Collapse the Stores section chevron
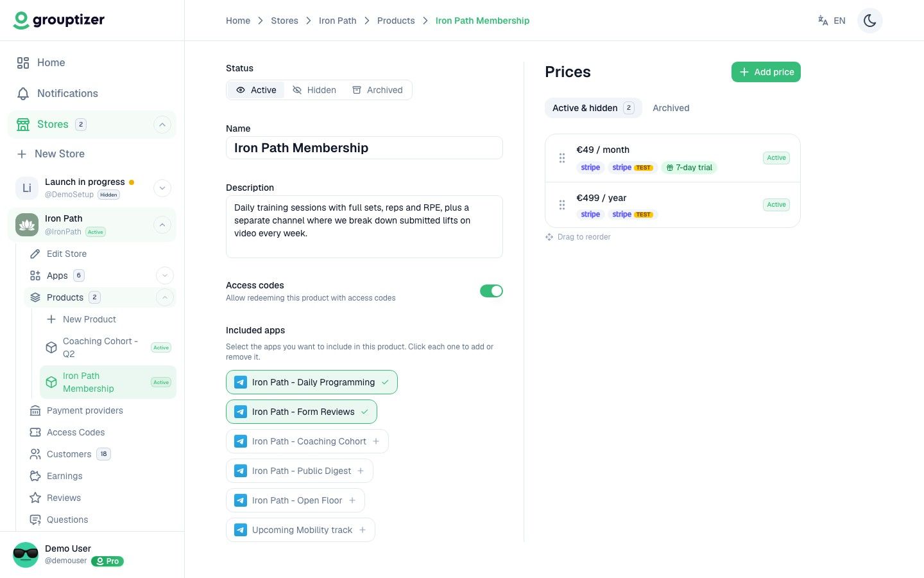The image size is (924, 578). (x=162, y=125)
